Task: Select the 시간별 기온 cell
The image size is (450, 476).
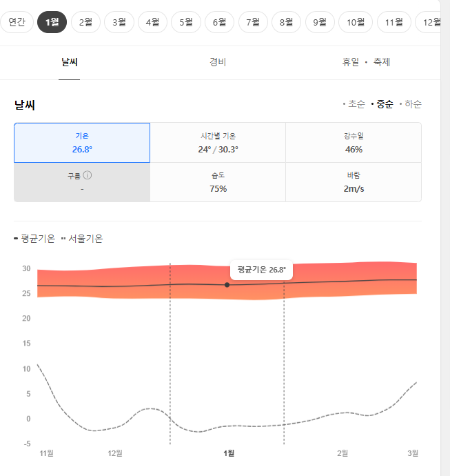Action: point(218,143)
